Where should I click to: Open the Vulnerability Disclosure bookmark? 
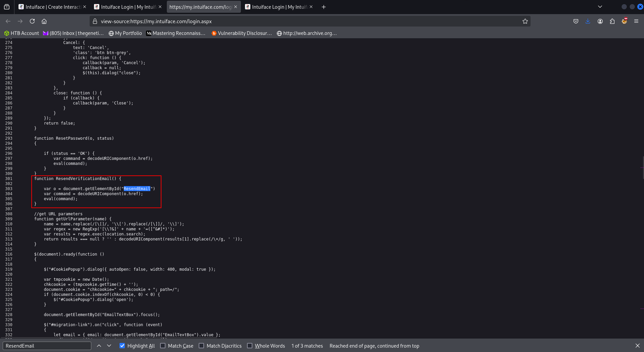(242, 33)
